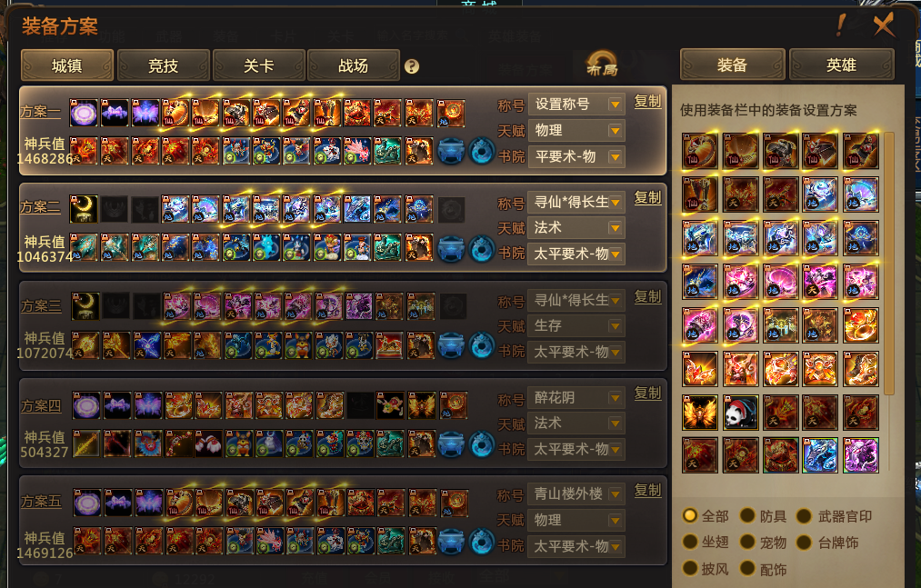Click the 方案三 scheme name link
The width and height of the screenshot is (921, 588).
point(41,306)
